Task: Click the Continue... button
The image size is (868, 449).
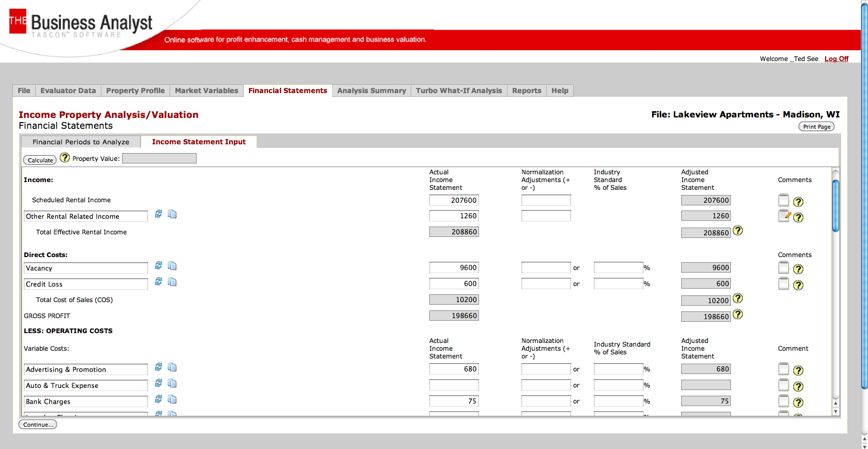Action: [38, 425]
